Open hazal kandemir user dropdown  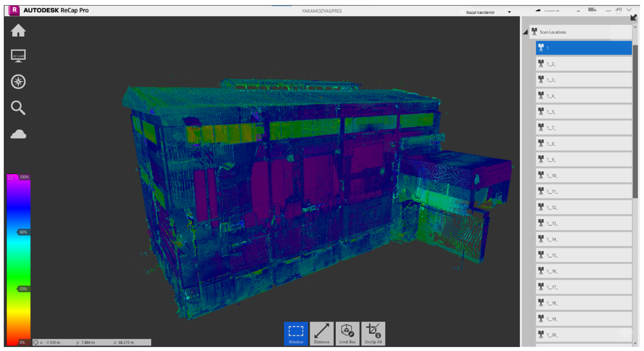pyautogui.click(x=509, y=12)
